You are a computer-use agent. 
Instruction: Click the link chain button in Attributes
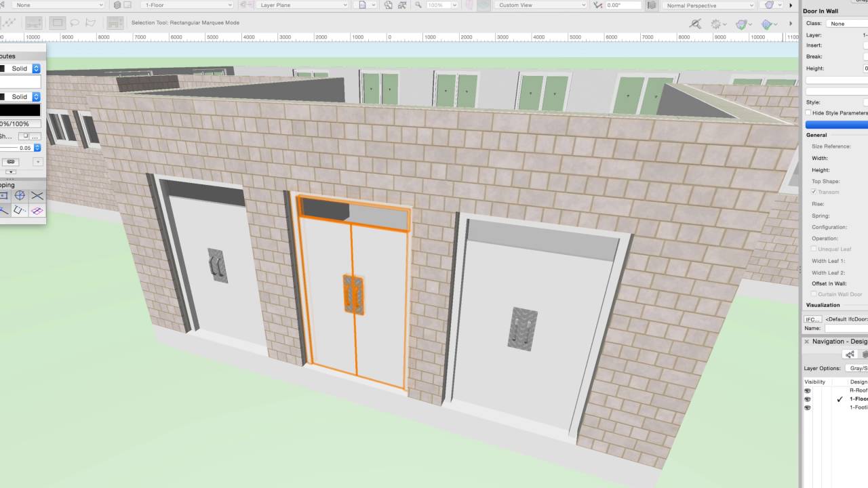click(x=10, y=162)
